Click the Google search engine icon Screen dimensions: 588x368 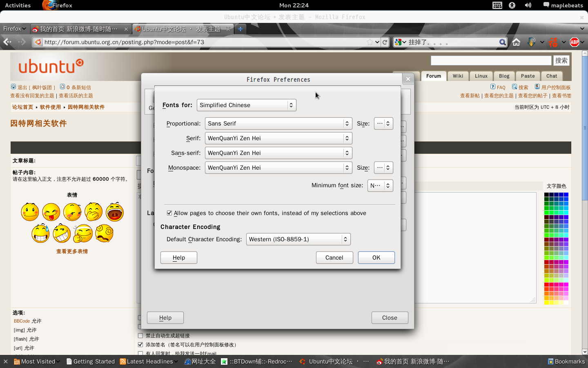click(x=398, y=42)
